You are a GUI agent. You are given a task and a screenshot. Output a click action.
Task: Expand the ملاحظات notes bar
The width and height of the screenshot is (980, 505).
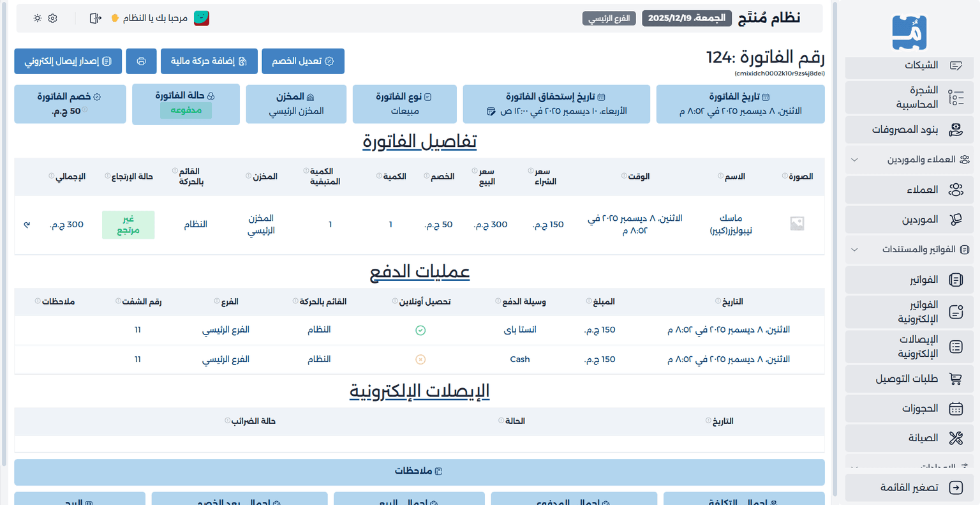pyautogui.click(x=419, y=471)
